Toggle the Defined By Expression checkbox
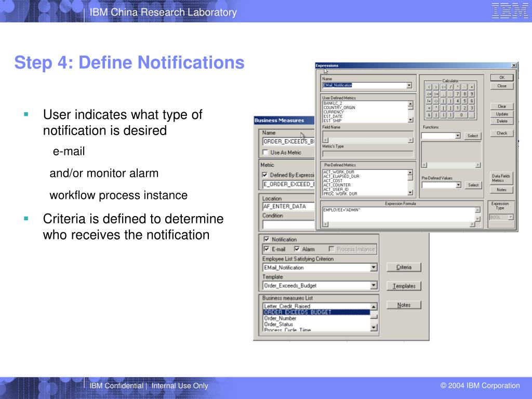 264,175
